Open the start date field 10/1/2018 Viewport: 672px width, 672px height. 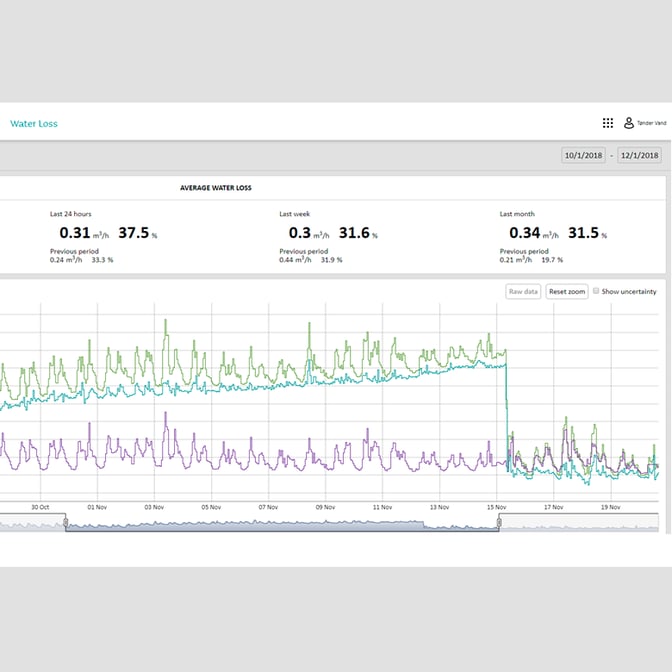(x=583, y=155)
